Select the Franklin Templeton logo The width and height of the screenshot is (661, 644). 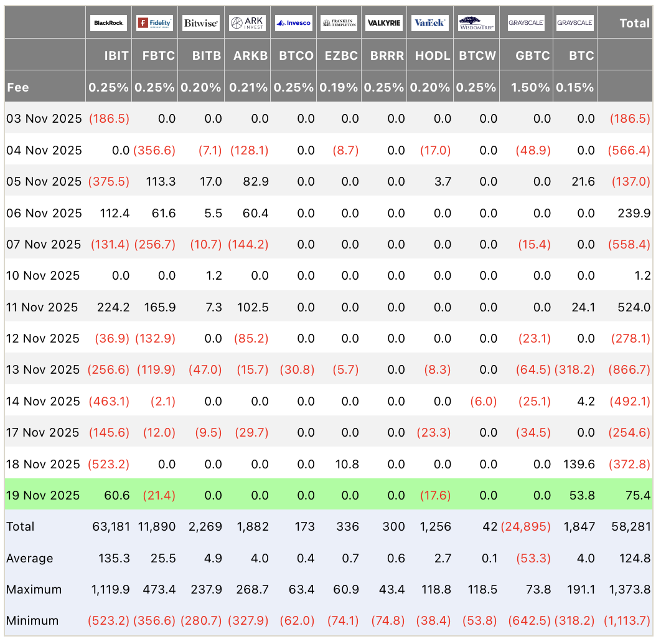click(339, 24)
